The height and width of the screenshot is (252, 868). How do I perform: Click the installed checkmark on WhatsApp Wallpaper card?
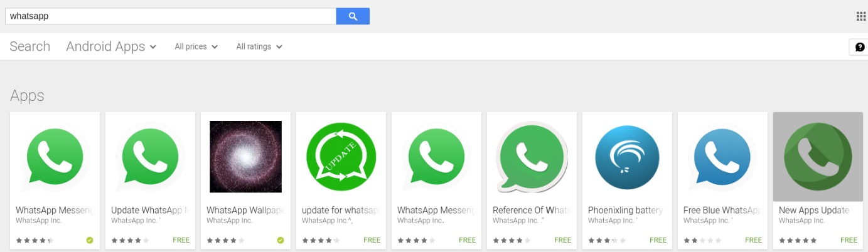pos(281,240)
